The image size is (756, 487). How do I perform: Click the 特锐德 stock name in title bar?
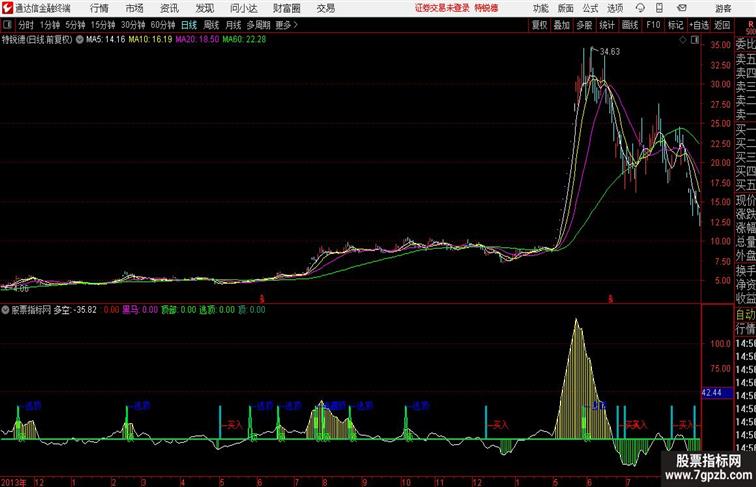(486, 8)
